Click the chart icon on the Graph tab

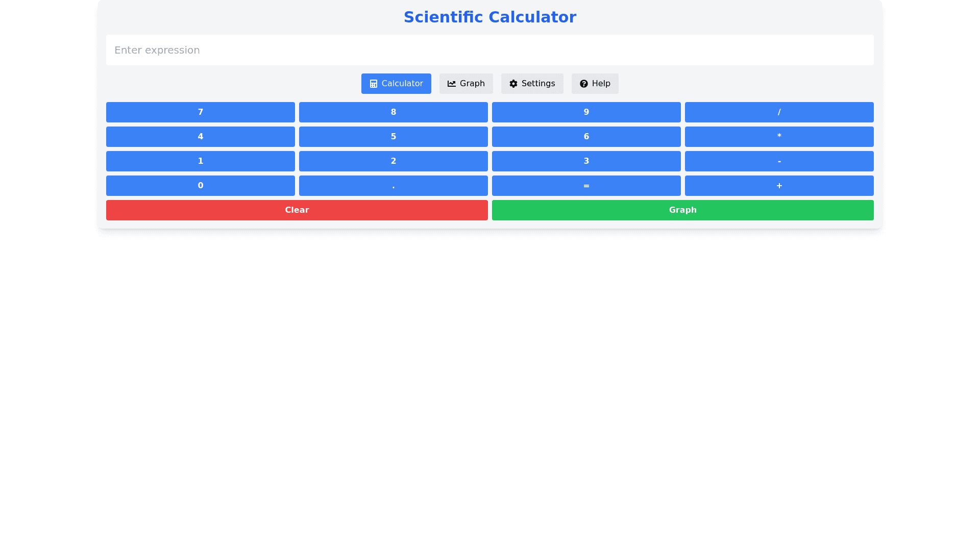click(451, 83)
